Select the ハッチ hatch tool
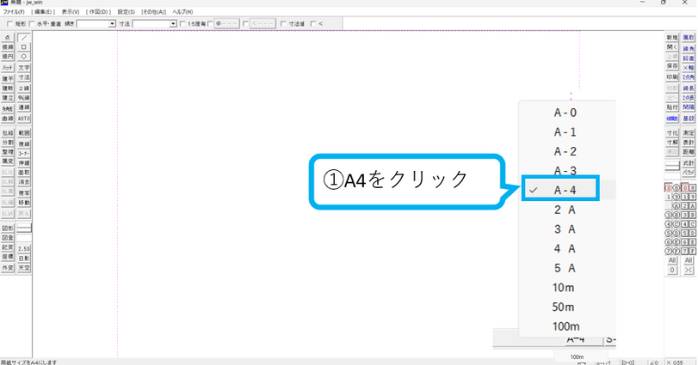698x365 pixels. tap(8, 68)
